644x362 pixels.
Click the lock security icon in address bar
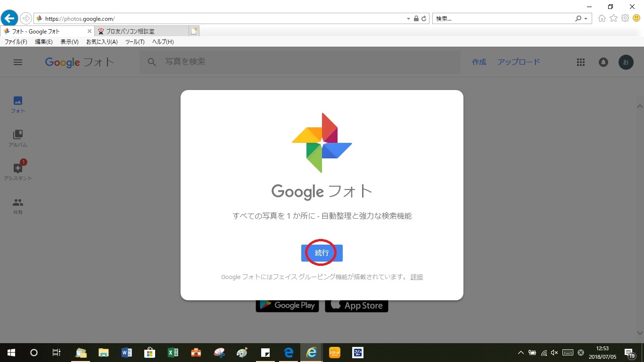point(416,19)
